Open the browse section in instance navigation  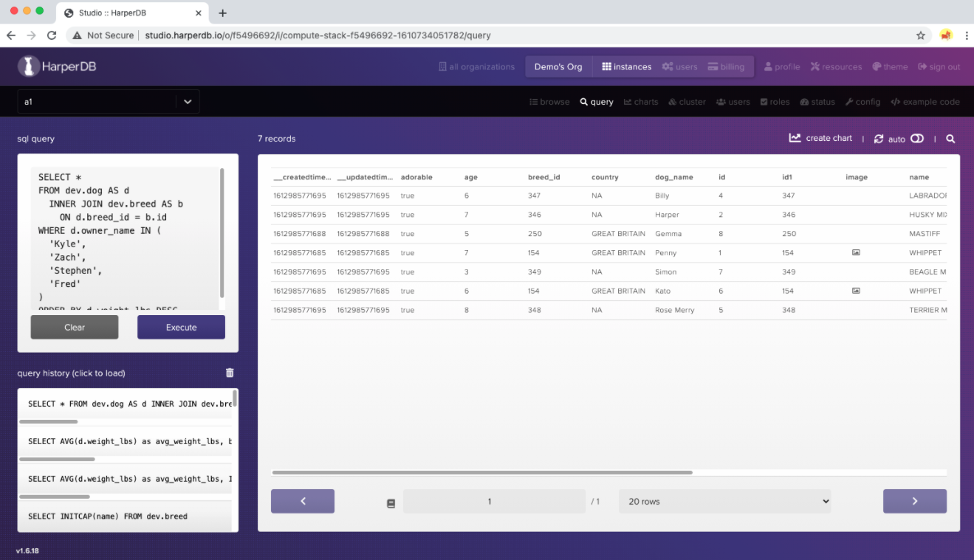(x=549, y=102)
